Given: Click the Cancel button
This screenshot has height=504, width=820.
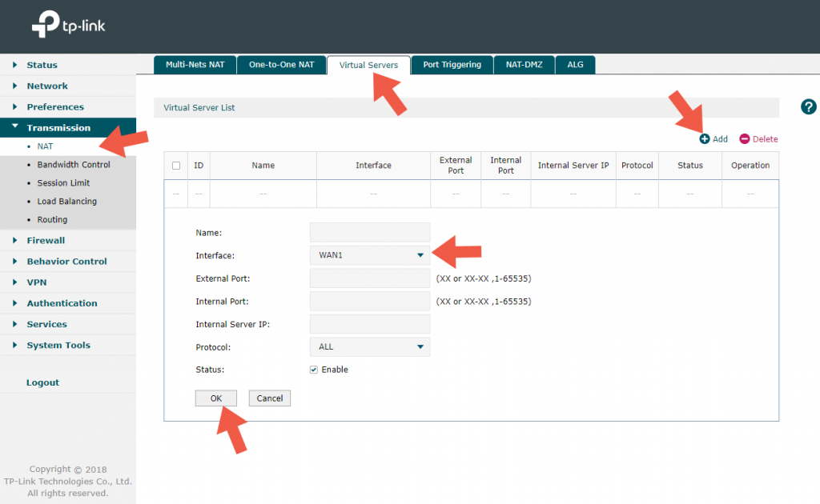Looking at the screenshot, I should coord(269,398).
